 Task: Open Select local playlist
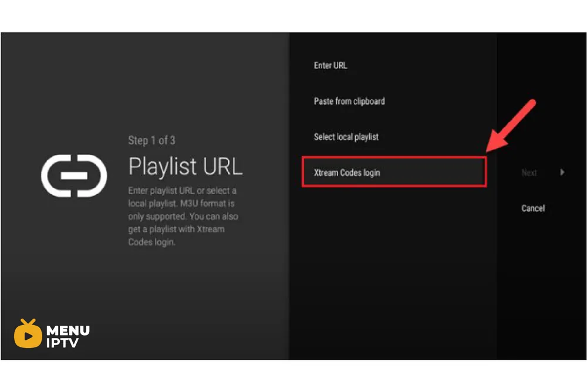(346, 137)
